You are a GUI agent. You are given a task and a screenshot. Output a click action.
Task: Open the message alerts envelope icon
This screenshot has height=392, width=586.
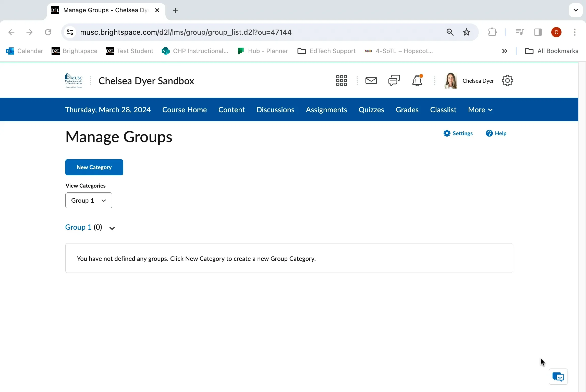coord(371,80)
